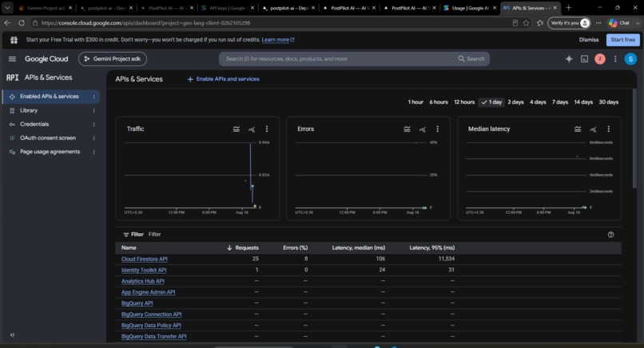This screenshot has height=348, width=644.
Task: Open App Engine Admin API link
Action: point(148,292)
